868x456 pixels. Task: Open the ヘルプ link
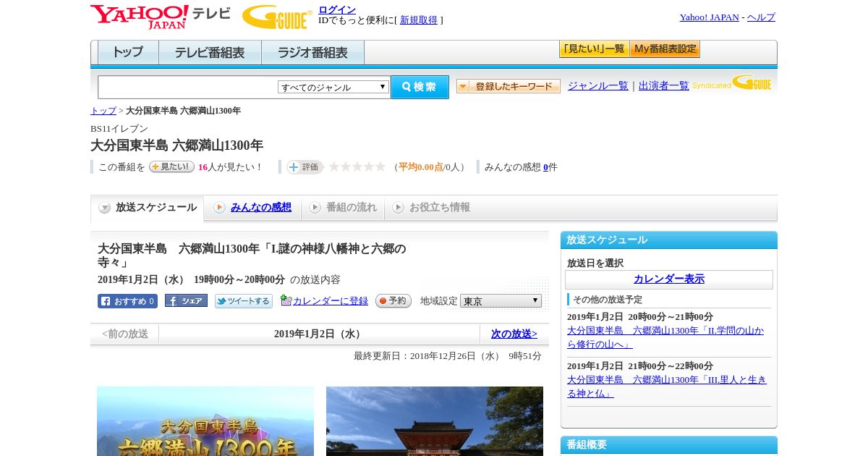click(761, 17)
